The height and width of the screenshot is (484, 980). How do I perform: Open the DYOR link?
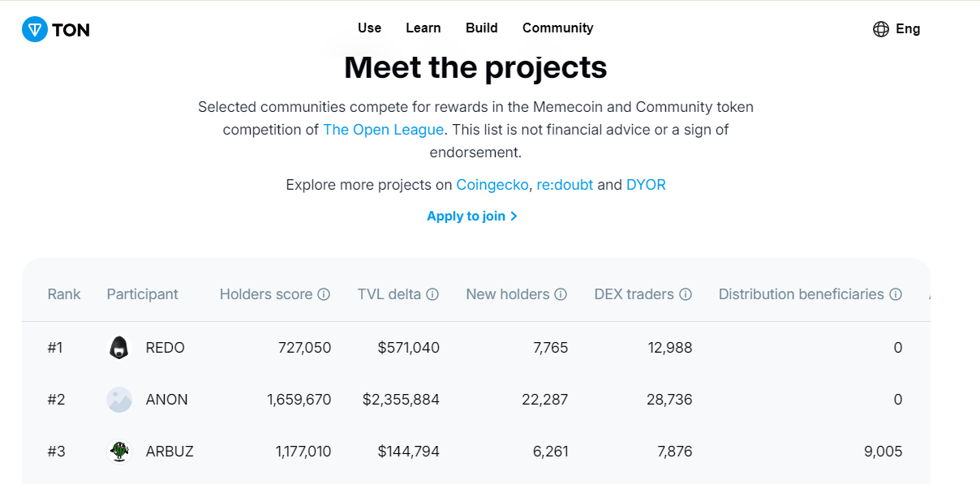click(646, 185)
